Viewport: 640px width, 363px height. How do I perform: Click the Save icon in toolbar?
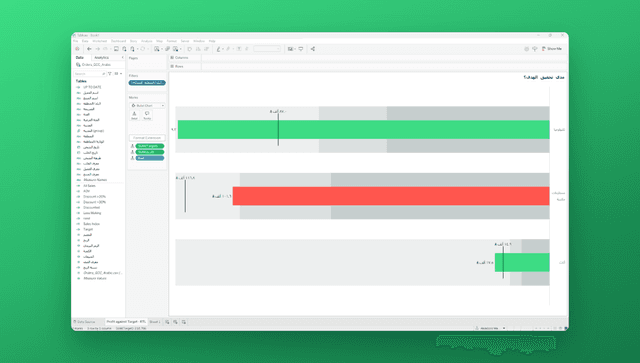[x=116, y=49]
